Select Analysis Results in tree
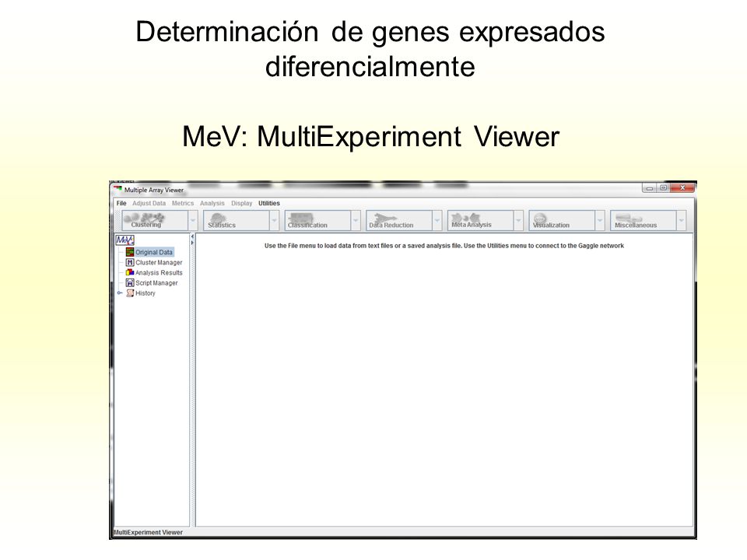The image size is (747, 560). (159, 273)
